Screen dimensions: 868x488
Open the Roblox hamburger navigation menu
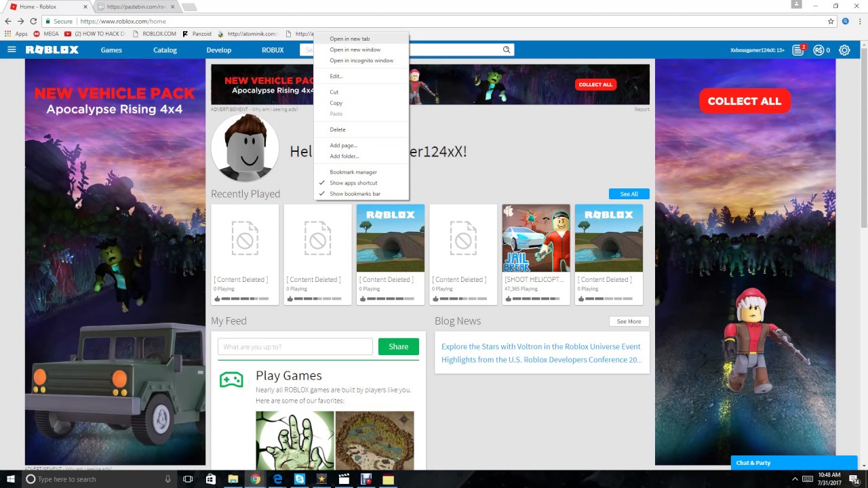click(x=12, y=49)
